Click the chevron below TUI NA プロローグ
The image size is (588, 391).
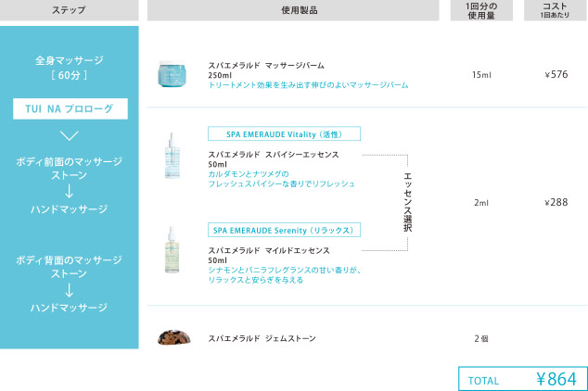click(70, 136)
